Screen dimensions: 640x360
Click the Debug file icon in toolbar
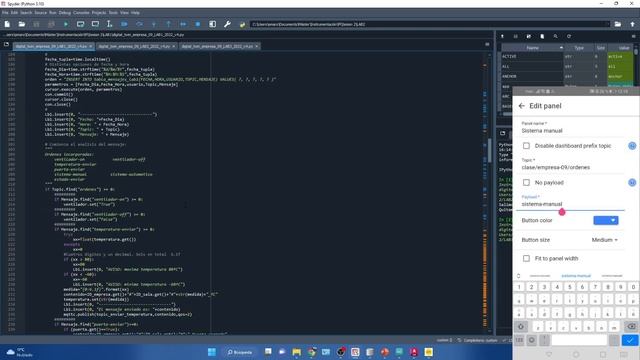124,24
